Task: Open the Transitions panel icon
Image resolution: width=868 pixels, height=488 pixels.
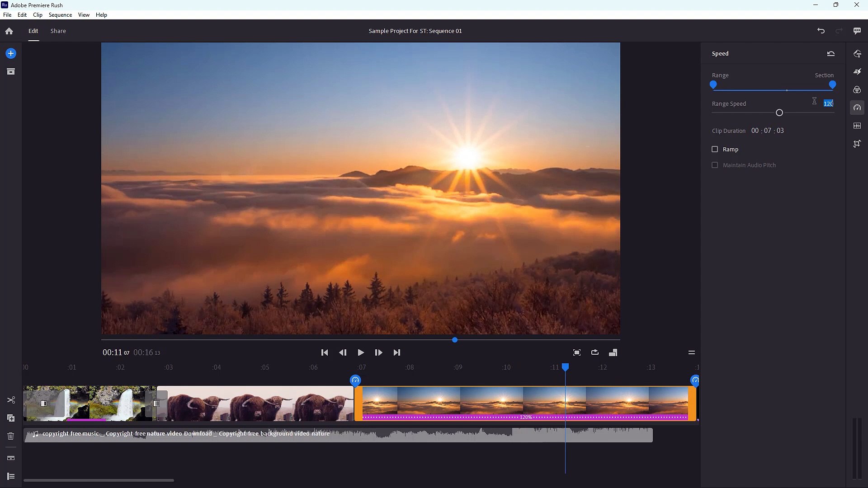Action: pos(857,71)
